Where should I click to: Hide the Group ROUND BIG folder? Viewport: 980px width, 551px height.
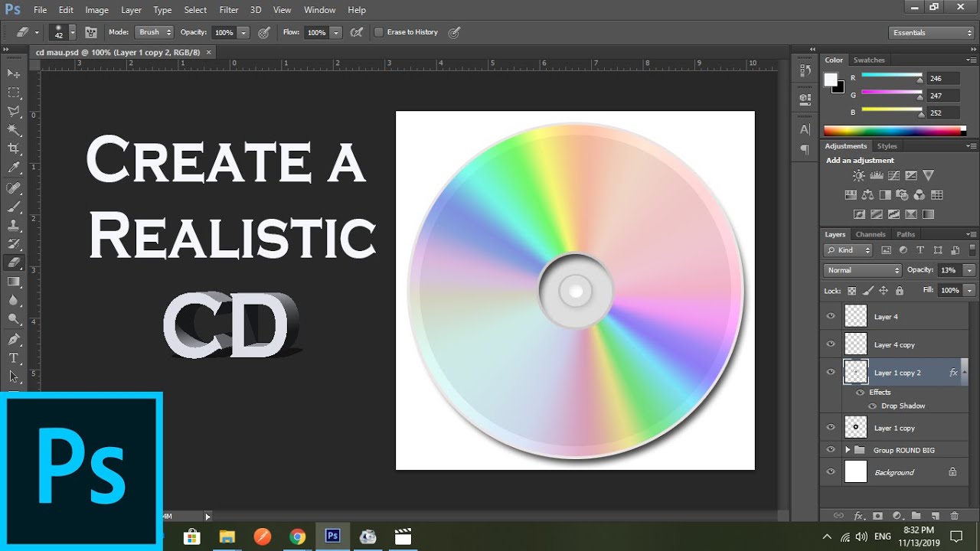pyautogui.click(x=831, y=450)
